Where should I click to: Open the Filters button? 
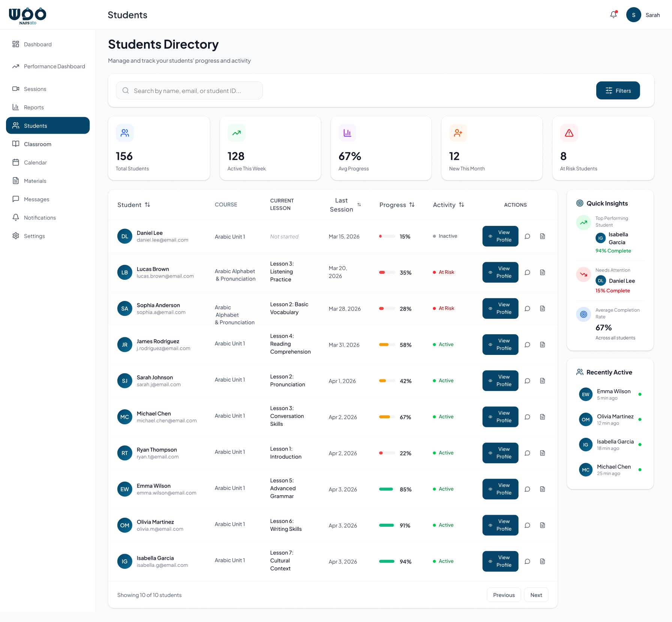tap(618, 90)
